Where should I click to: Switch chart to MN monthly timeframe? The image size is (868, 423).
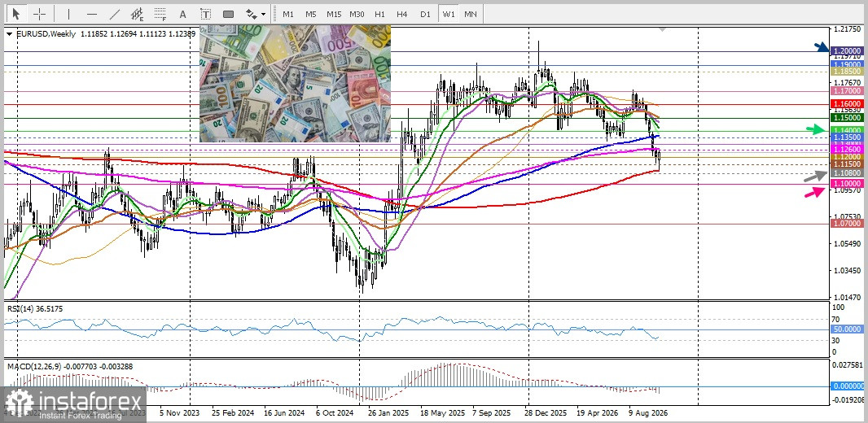470,14
